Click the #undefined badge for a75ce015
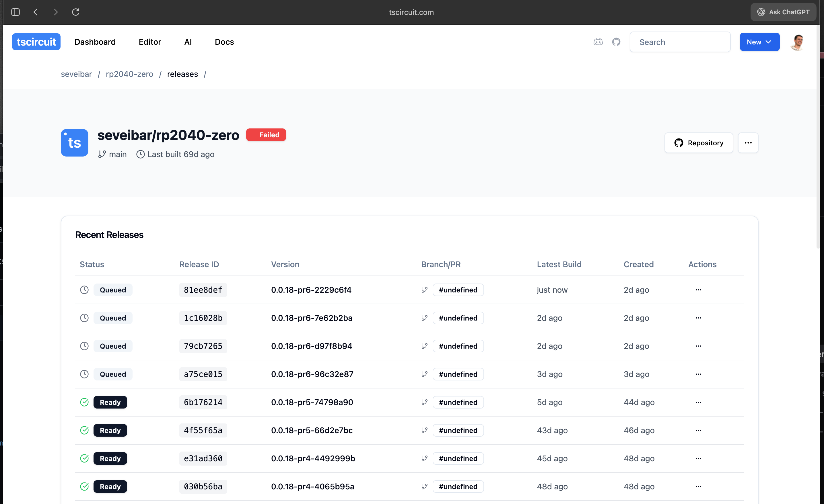824x504 pixels. [458, 374]
